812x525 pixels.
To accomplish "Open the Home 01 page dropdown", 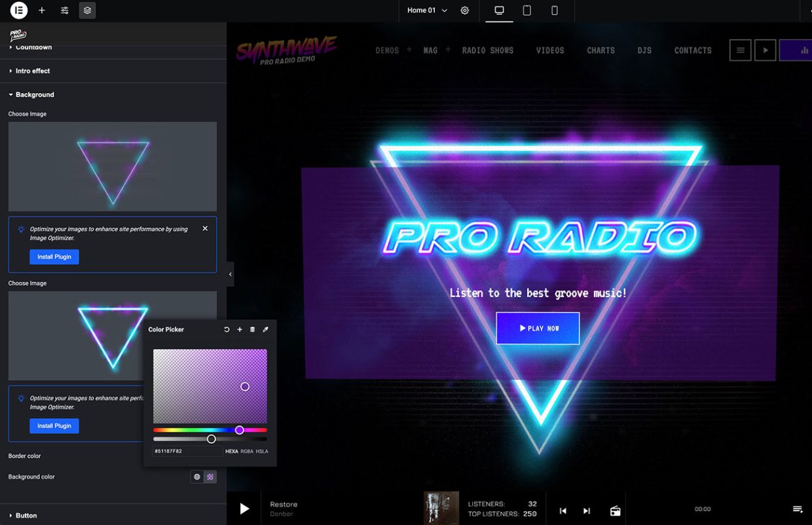I will 427,10.
